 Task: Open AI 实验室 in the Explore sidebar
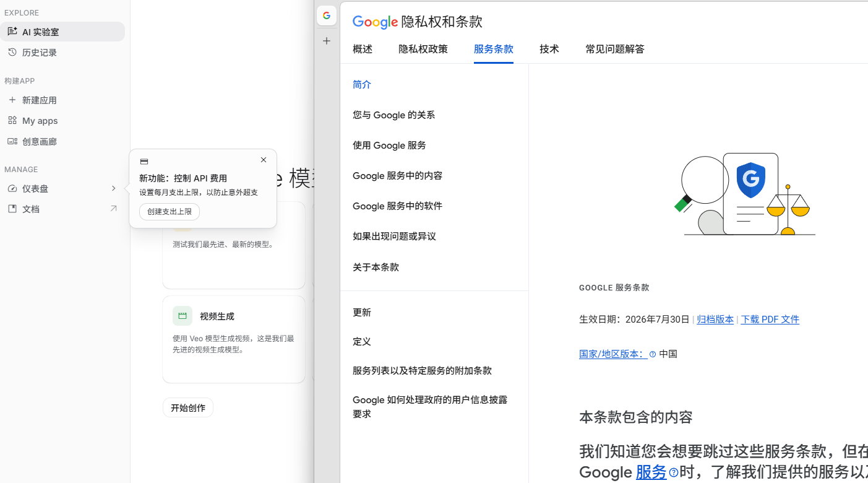[x=62, y=32]
